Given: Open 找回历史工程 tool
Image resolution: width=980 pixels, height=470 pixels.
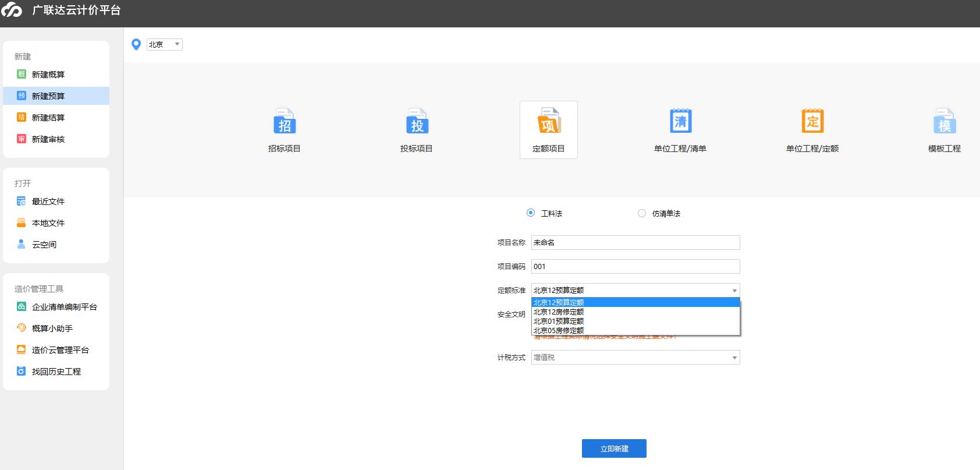Looking at the screenshot, I should click(x=56, y=372).
